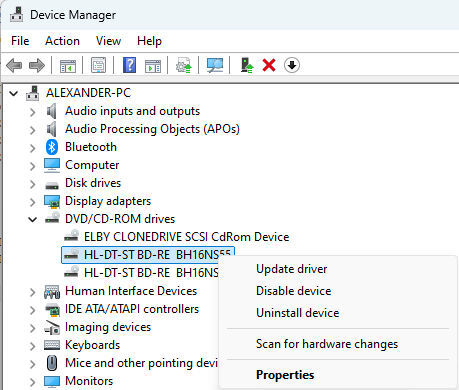Click the Device Manager title bar icon
Image resolution: width=459 pixels, height=390 pixels.
pyautogui.click(x=16, y=15)
